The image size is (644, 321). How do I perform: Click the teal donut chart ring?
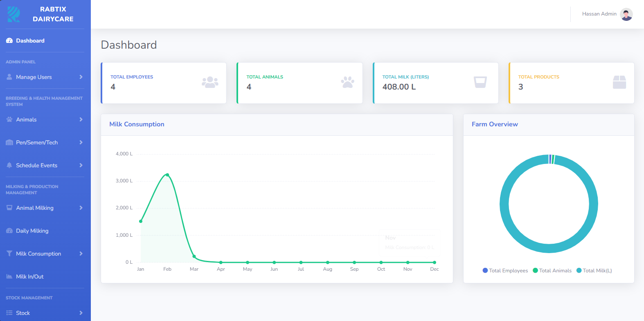[x=504, y=204]
